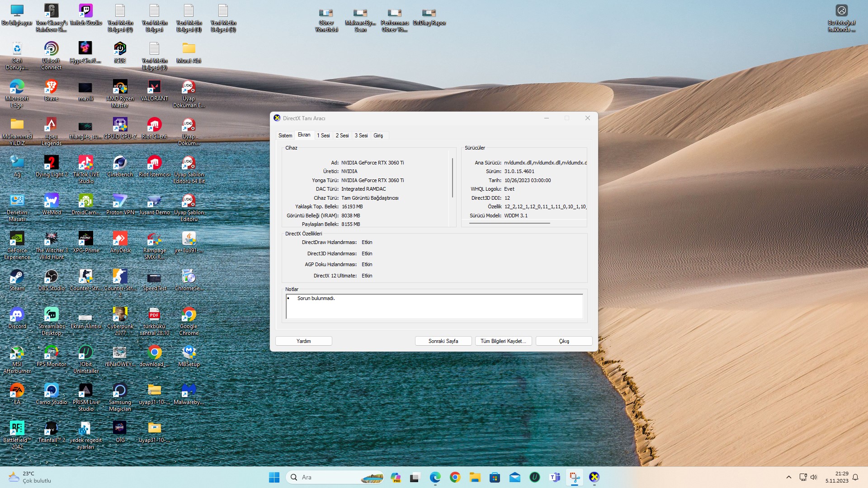
Task: Launch the VALORANT desktop icon
Action: click(154, 87)
